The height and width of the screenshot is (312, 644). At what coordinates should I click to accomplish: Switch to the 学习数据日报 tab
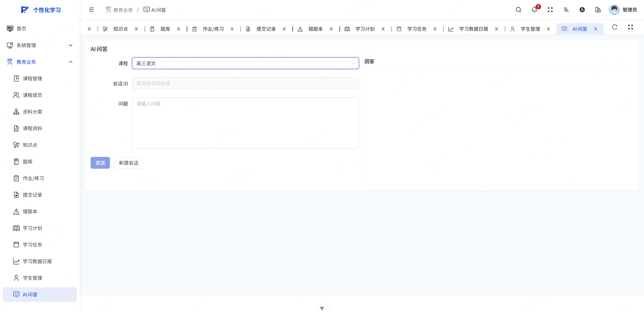(473, 29)
